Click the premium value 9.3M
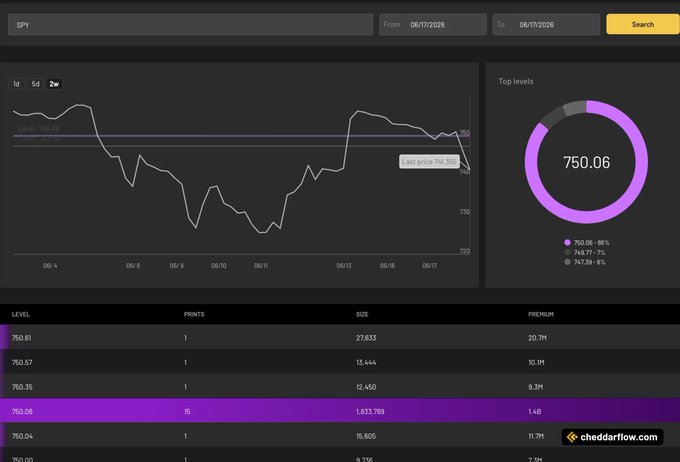Screen dimensions: 680x462 (x=536, y=387)
